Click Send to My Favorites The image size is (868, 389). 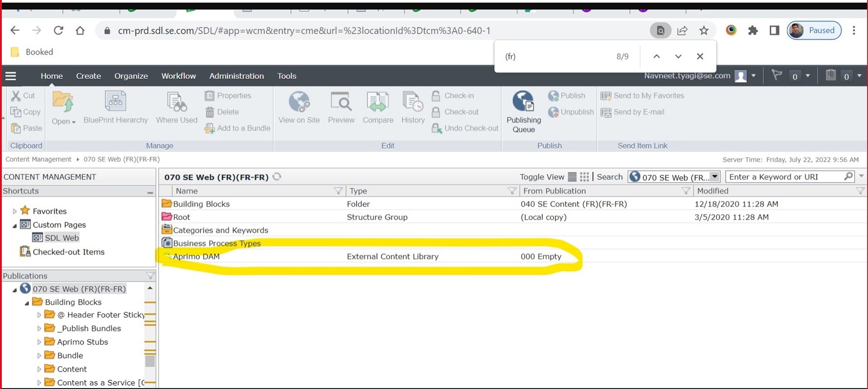tap(642, 96)
